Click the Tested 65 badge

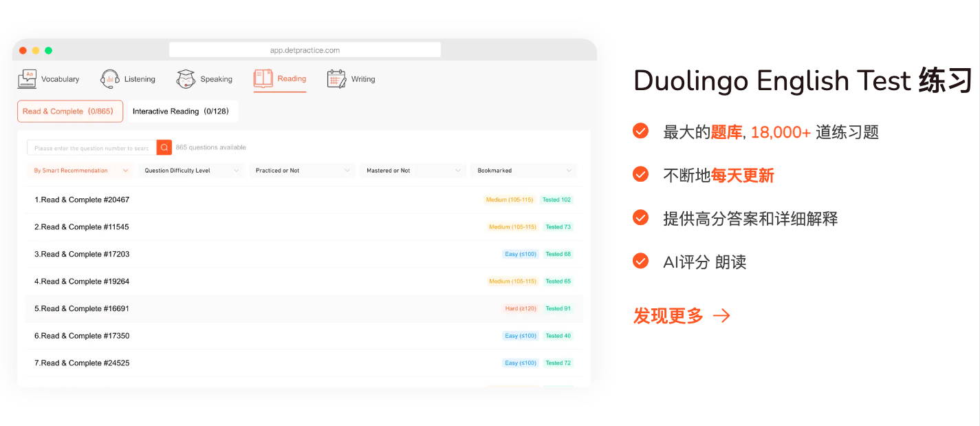point(558,281)
